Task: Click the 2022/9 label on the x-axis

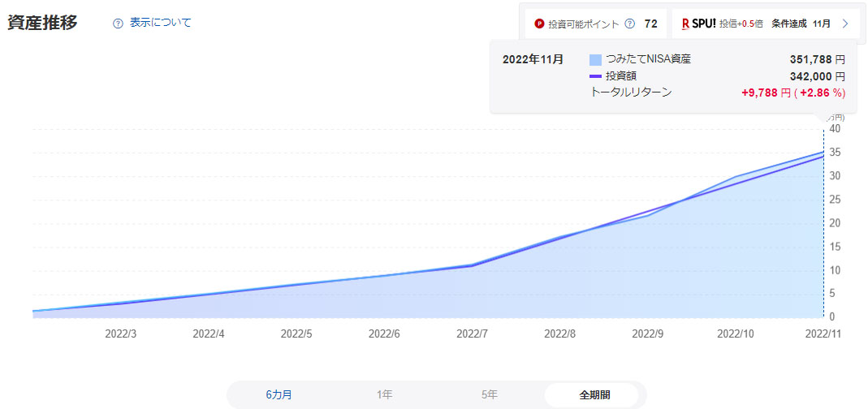Action: [x=648, y=334]
